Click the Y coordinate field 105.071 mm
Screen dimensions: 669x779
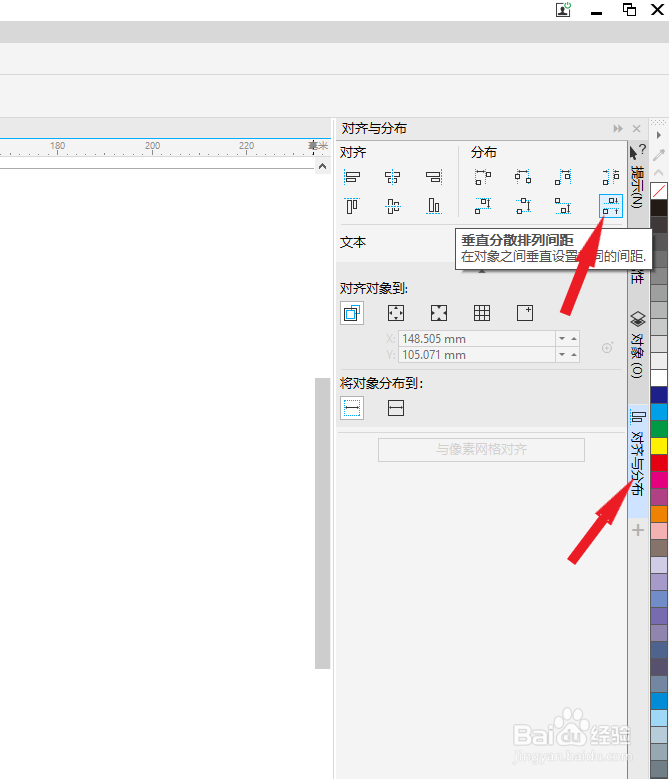(x=477, y=355)
